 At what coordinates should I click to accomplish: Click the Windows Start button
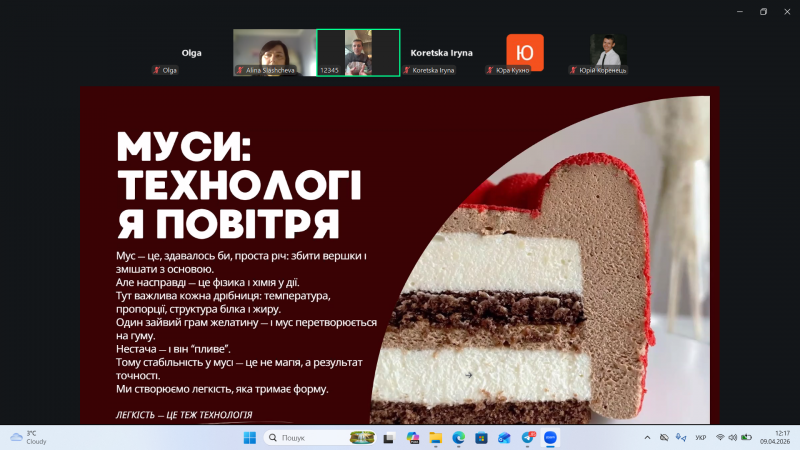tap(249, 438)
